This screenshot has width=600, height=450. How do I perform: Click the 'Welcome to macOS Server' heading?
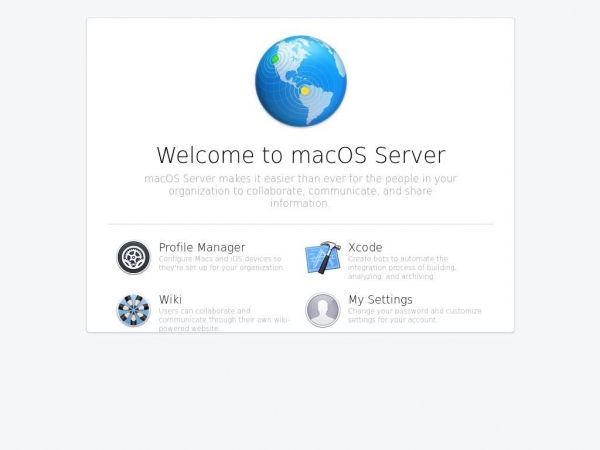[301, 155]
